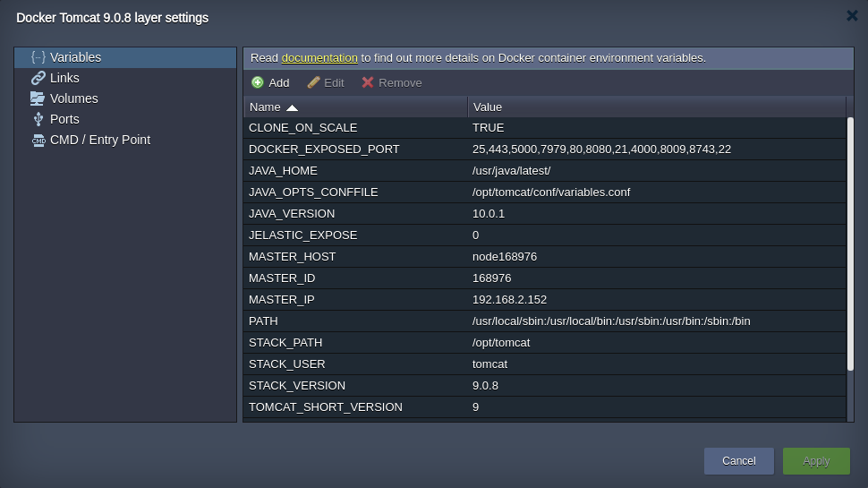Click the tomcat STACK_USER value
This screenshot has height=488, width=868.
pos(489,364)
